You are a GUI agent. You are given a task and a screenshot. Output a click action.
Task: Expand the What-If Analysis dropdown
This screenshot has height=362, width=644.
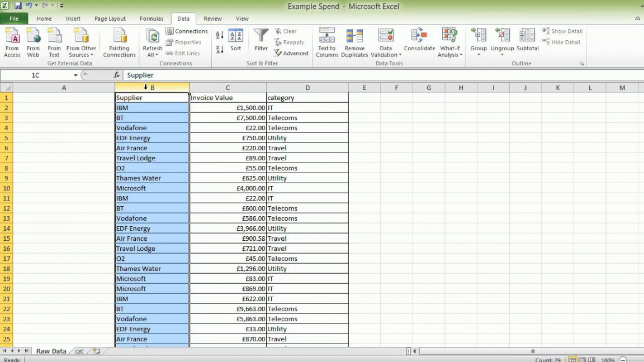449,55
